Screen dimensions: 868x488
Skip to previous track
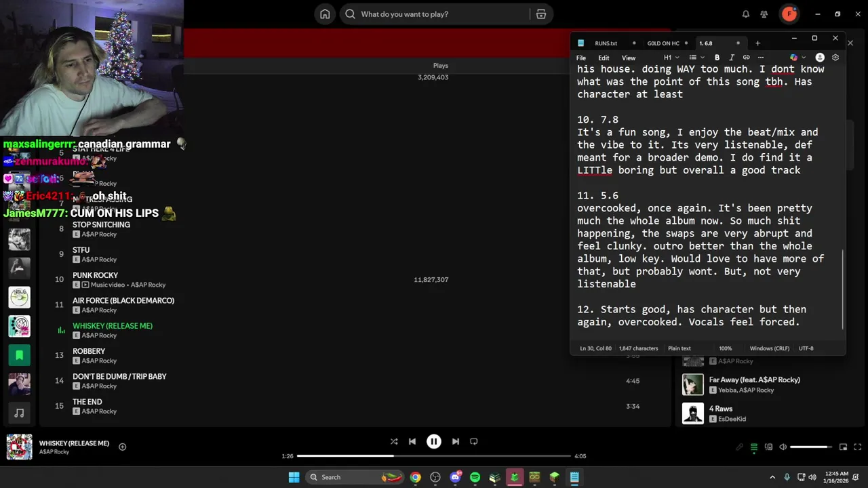(412, 441)
